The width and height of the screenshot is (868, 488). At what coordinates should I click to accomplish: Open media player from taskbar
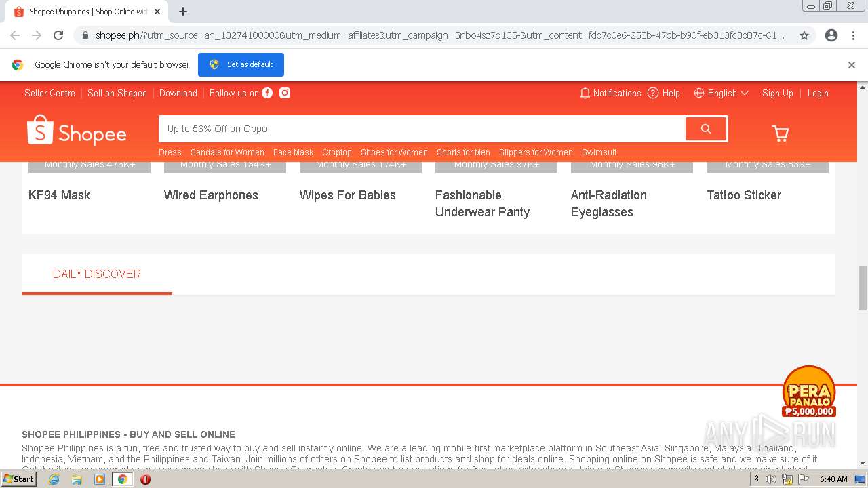(x=100, y=479)
